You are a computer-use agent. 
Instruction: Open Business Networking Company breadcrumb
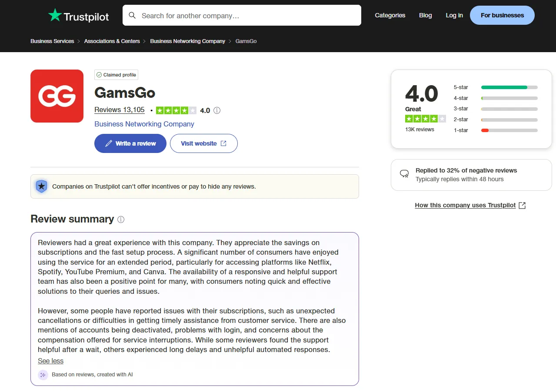click(x=188, y=41)
